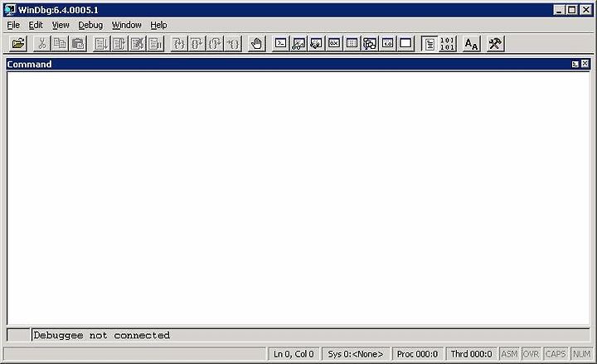The width and height of the screenshot is (597, 364).
Task: Click the Stop Debugging toolbar icon
Action: pos(138,44)
